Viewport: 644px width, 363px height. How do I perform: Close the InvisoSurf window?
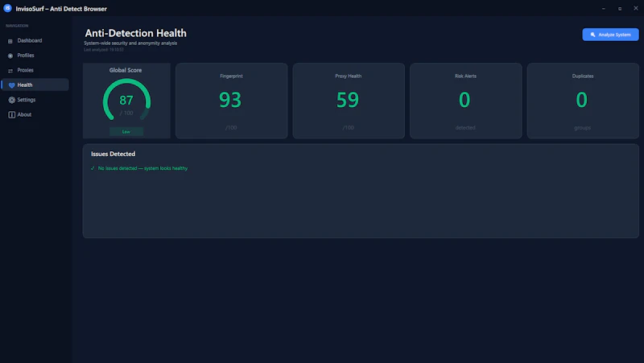click(x=636, y=8)
